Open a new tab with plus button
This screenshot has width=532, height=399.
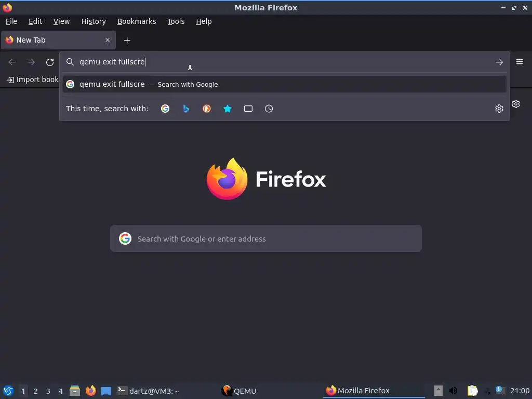(x=127, y=41)
